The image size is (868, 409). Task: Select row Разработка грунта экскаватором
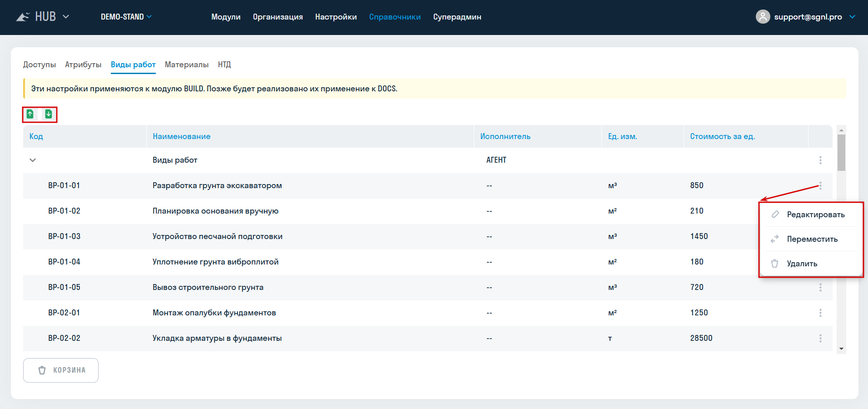pos(428,185)
